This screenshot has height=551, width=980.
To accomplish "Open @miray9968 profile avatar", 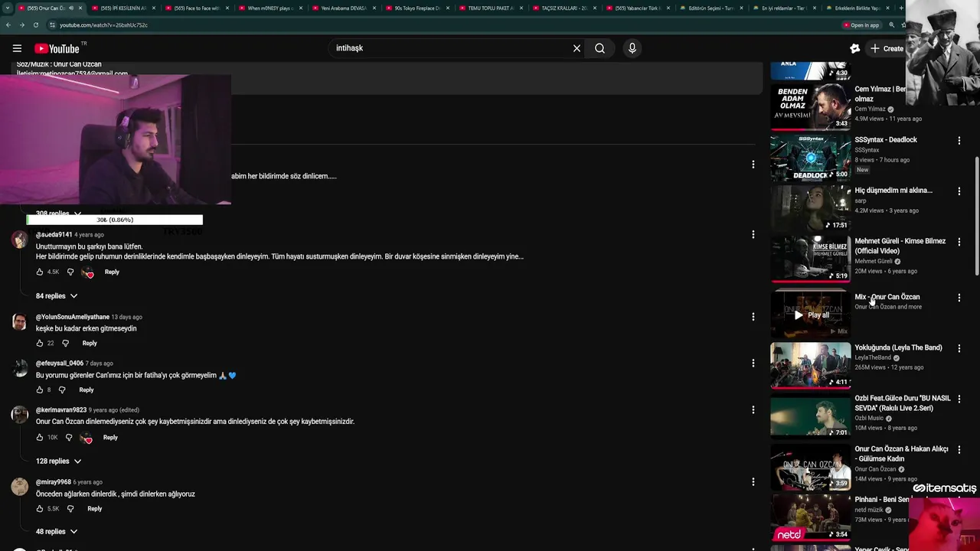I will pyautogui.click(x=20, y=486).
